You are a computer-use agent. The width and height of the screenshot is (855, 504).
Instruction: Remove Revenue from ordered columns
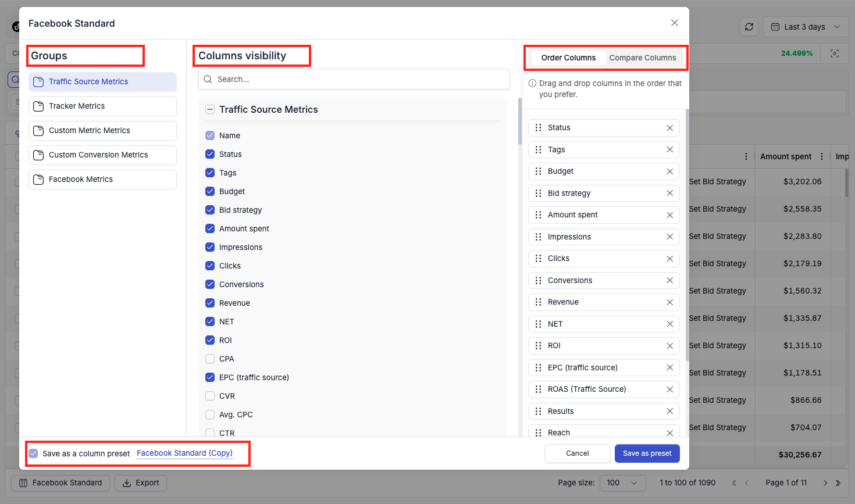(x=670, y=302)
